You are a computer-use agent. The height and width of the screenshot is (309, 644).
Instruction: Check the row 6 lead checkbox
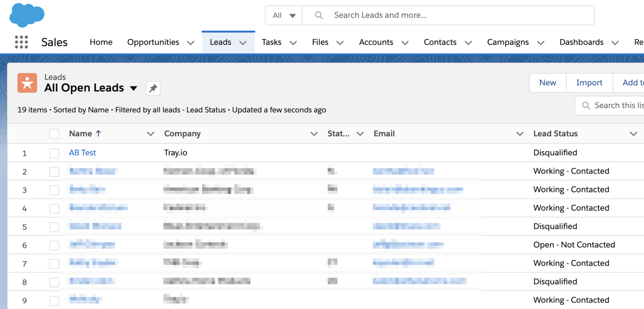click(54, 245)
